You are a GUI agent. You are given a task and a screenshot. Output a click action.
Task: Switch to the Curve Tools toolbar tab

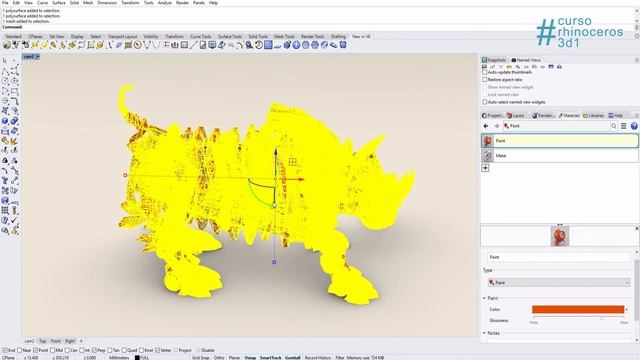(x=201, y=36)
